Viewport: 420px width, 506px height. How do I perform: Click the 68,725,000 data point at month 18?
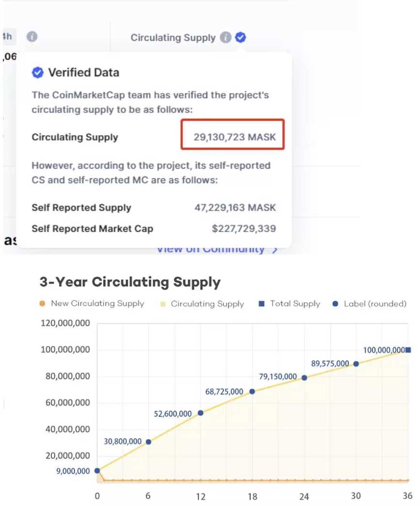pyautogui.click(x=252, y=392)
